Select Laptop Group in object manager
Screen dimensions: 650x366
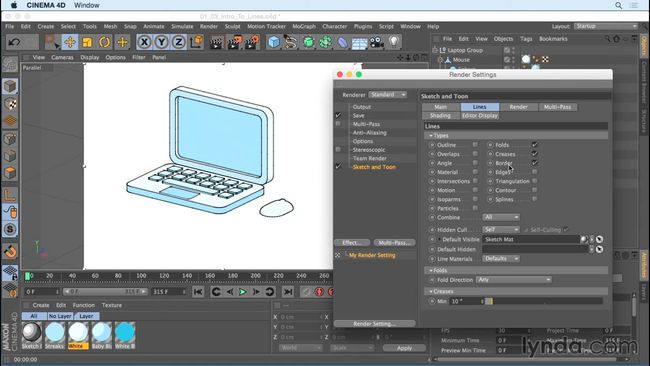tap(465, 50)
